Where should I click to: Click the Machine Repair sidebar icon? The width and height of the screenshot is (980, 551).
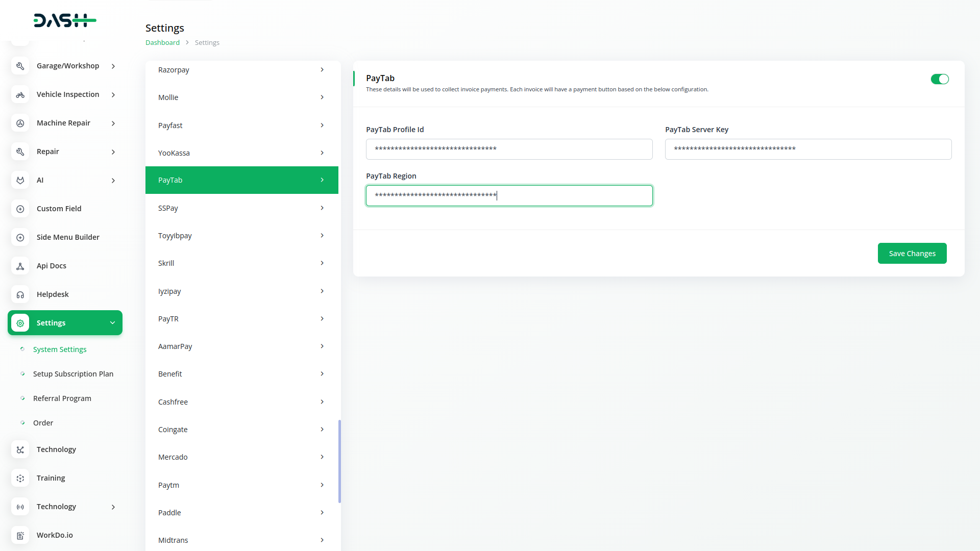20,123
